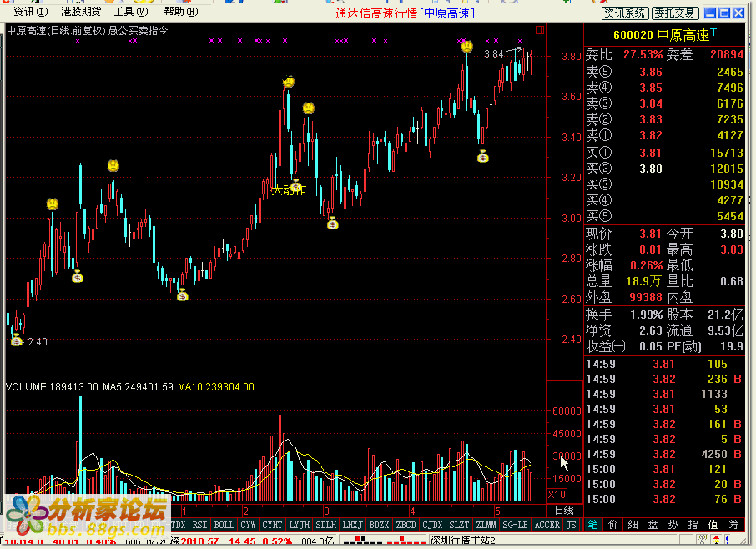Click the 日线 period label

[563, 511]
